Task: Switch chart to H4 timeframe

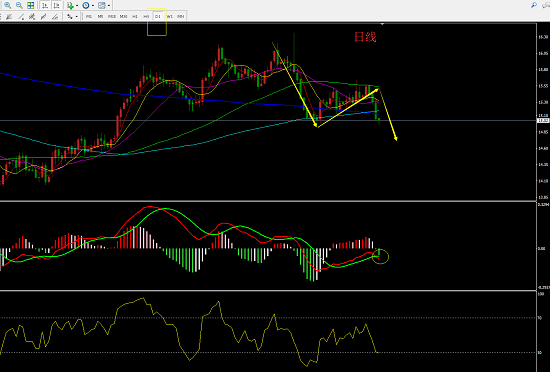Action: [x=146, y=16]
